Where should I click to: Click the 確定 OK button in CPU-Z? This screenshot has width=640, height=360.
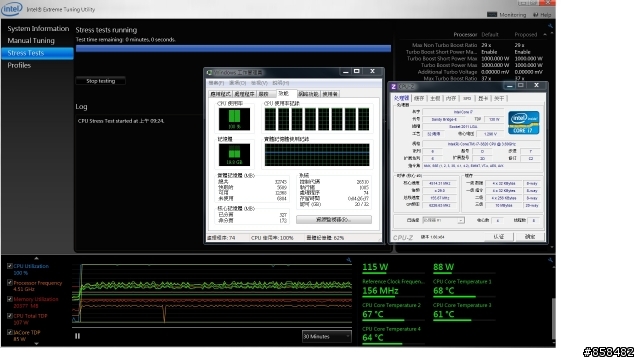click(529, 237)
